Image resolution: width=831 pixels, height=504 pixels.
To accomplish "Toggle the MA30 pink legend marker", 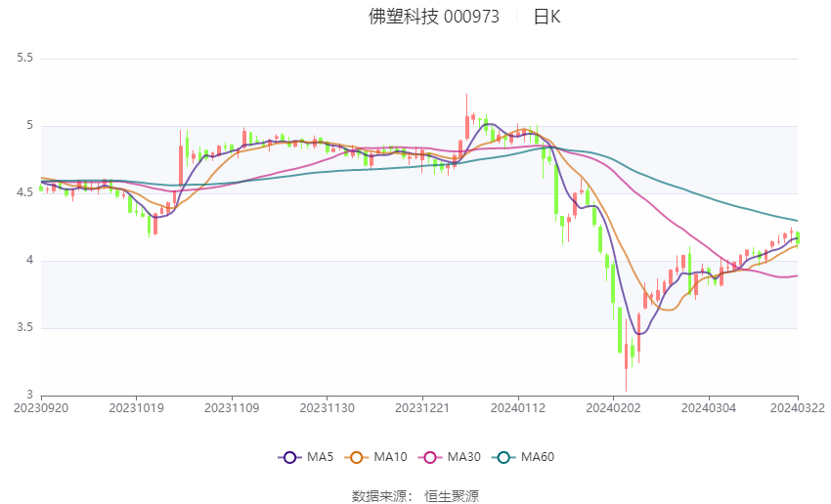I will pos(427,456).
